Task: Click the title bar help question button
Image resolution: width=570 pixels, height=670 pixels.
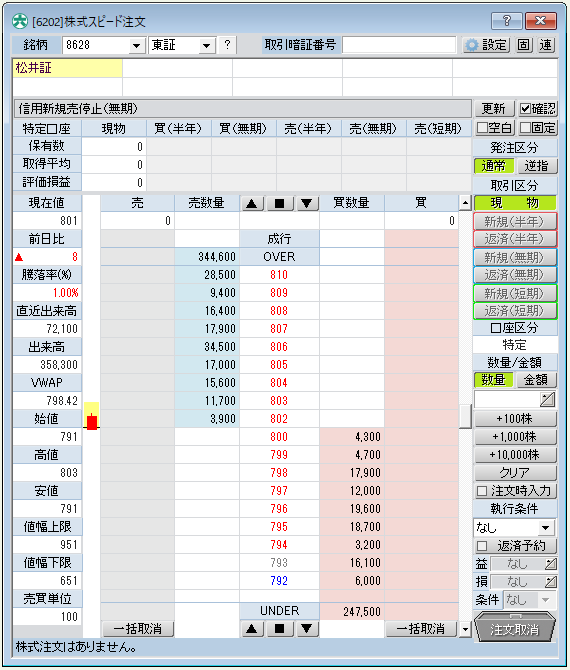Action: (507, 21)
